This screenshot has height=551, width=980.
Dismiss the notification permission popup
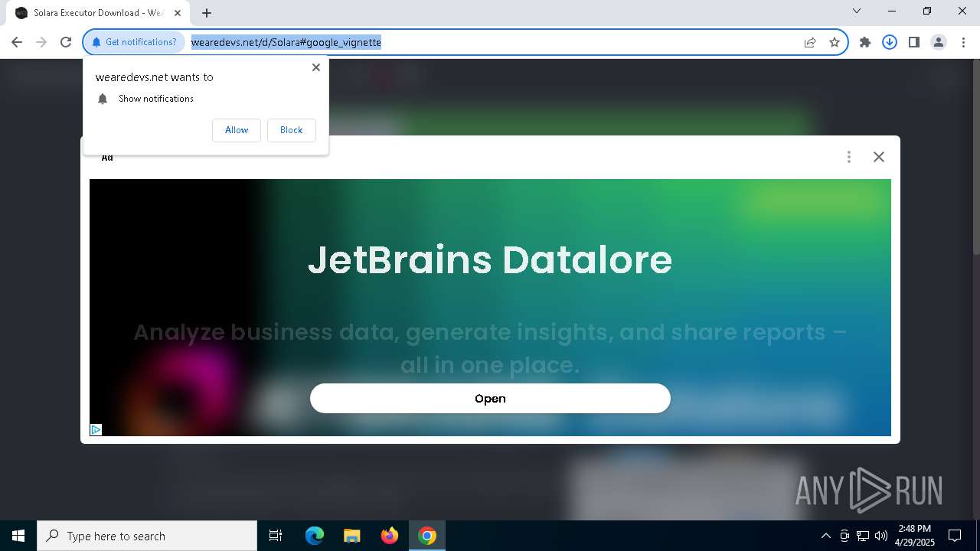point(316,67)
